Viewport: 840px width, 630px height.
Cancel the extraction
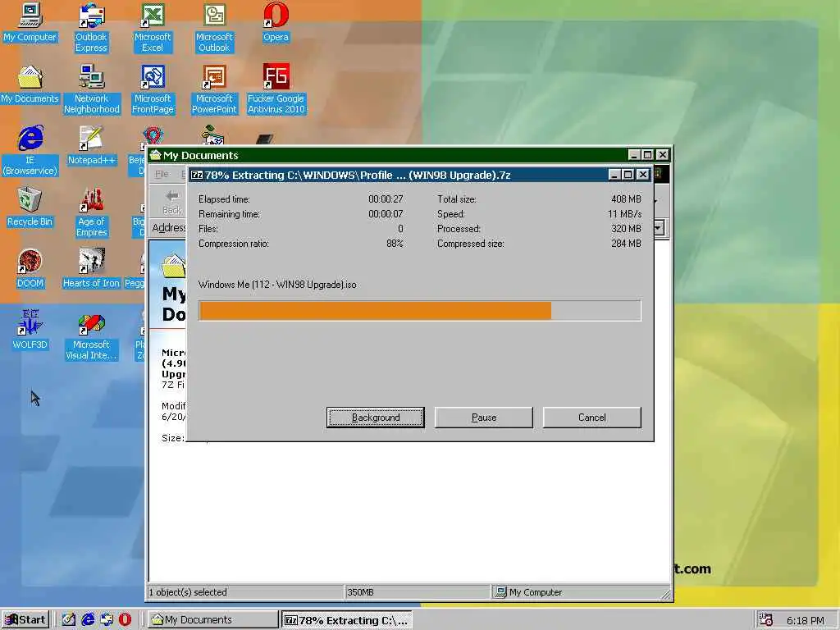(x=592, y=418)
